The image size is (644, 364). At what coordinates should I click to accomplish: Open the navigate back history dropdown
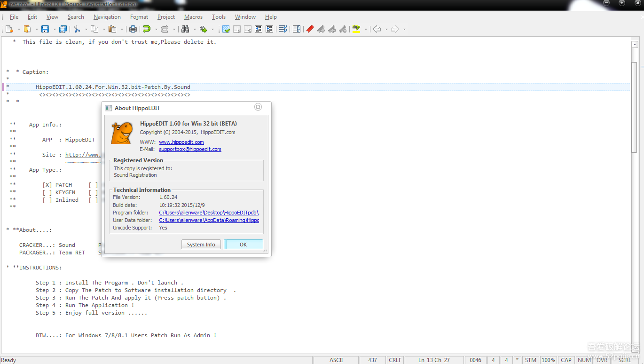tap(386, 29)
